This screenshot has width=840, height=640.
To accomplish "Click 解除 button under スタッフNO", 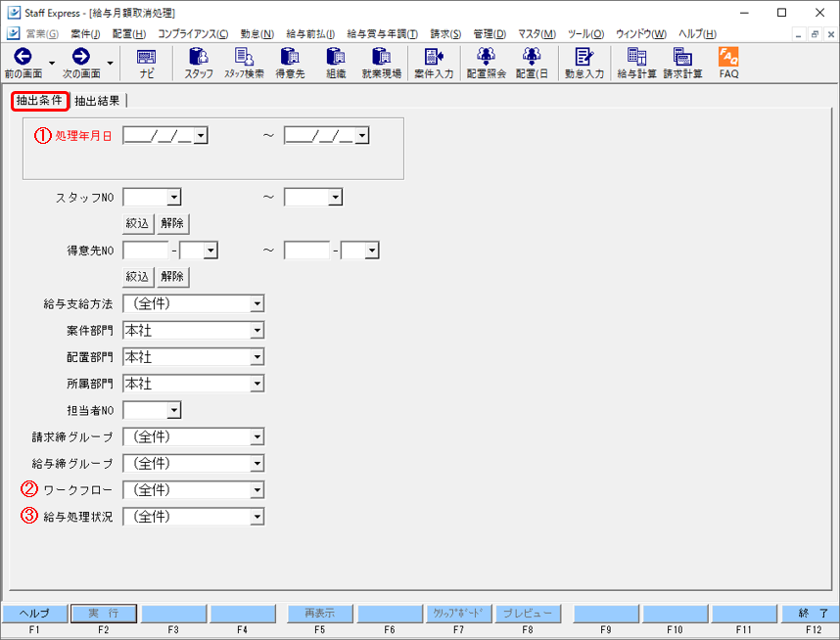I will tap(172, 223).
